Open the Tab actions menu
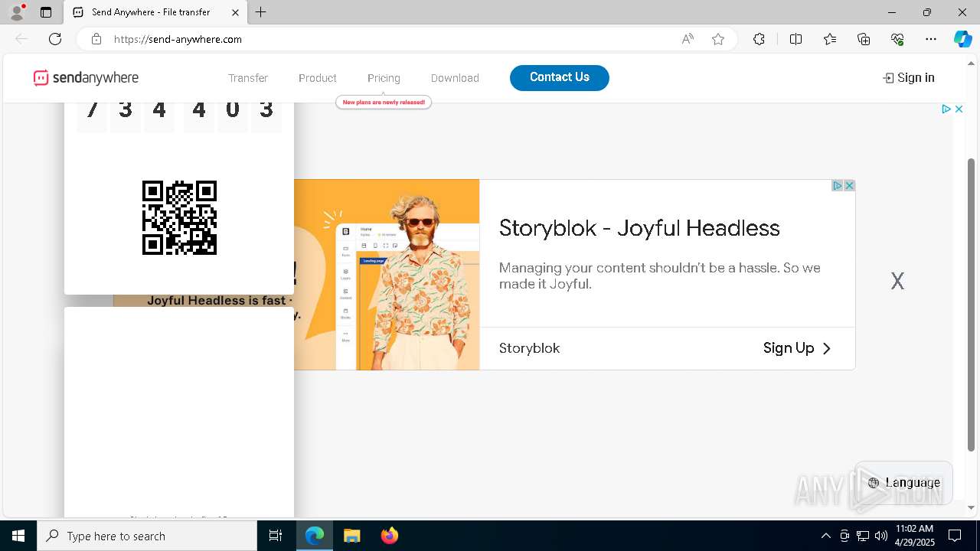The image size is (980, 551). point(46,12)
